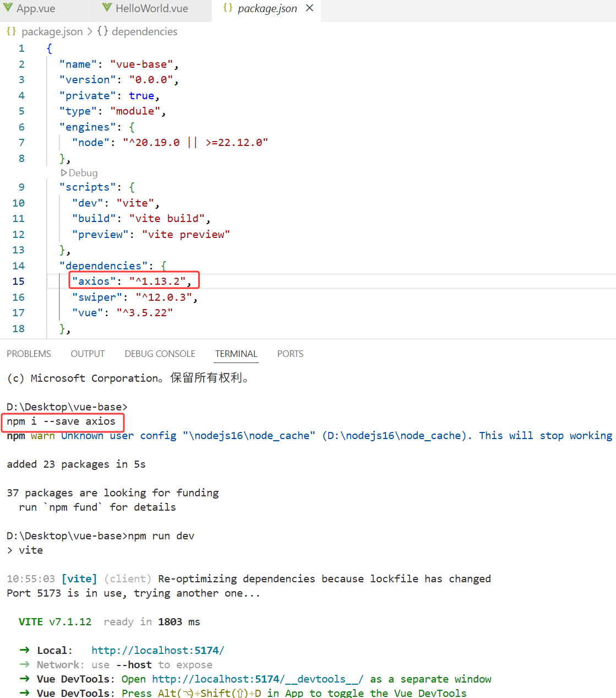Click the "scripts" key on line 9
616x698 pixels.
88,187
